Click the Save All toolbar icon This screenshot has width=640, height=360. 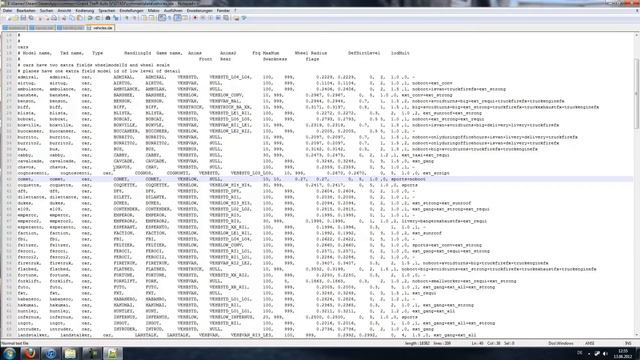click(31, 18)
